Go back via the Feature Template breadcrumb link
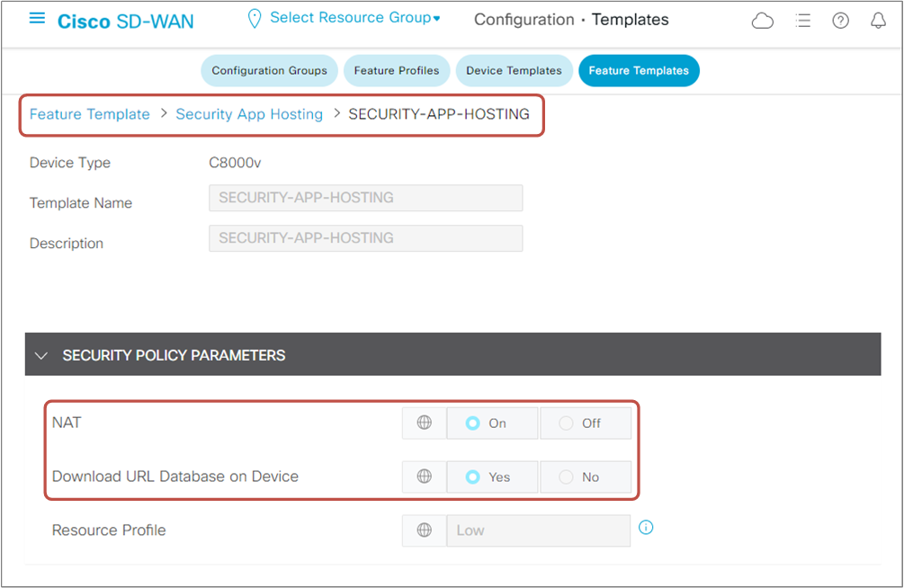Image resolution: width=904 pixels, height=588 pixels. point(89,114)
